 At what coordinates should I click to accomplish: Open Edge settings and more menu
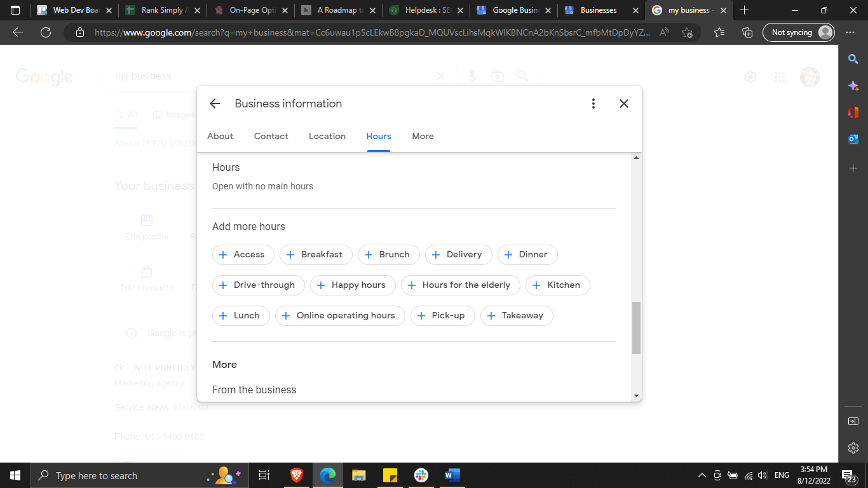[x=850, y=32]
